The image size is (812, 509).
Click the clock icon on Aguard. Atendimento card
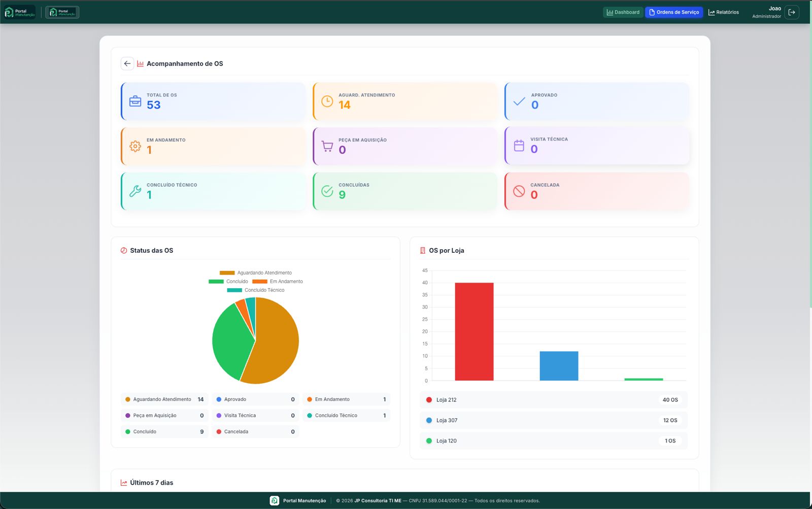327,101
